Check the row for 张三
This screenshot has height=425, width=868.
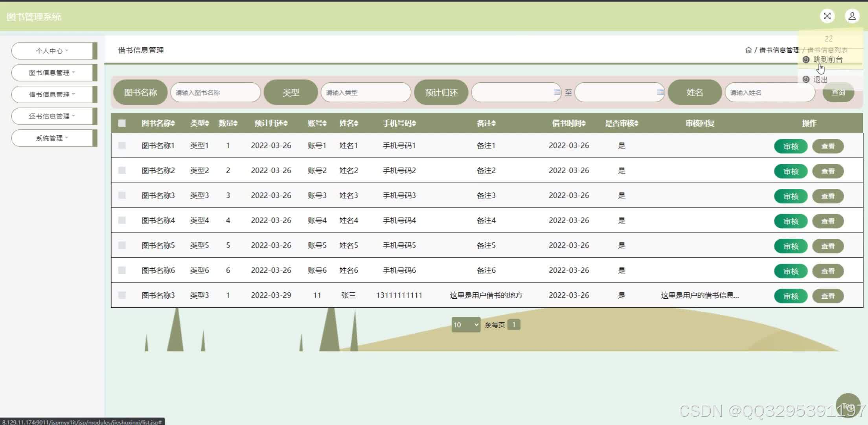(122, 295)
